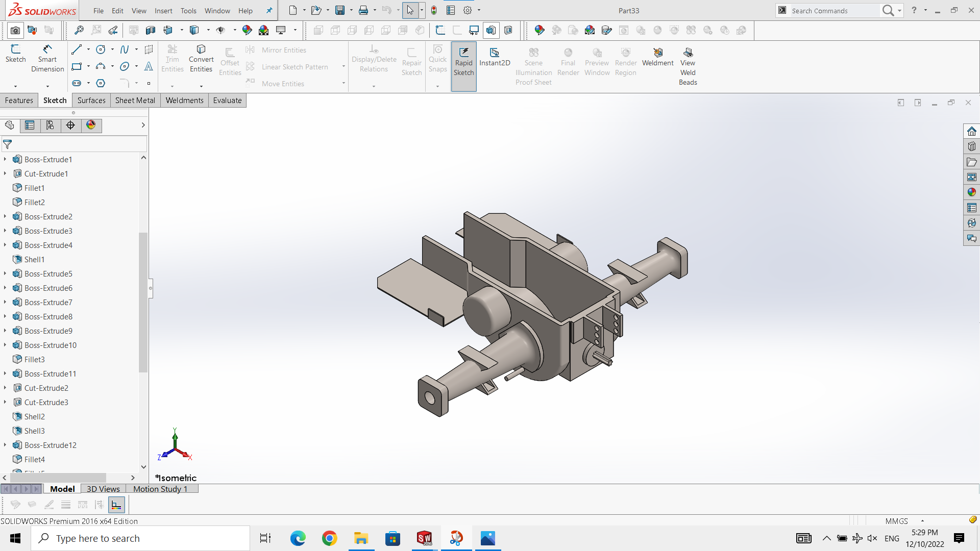980x551 pixels.
Task: Switch to the Weldments tab
Action: point(184,101)
